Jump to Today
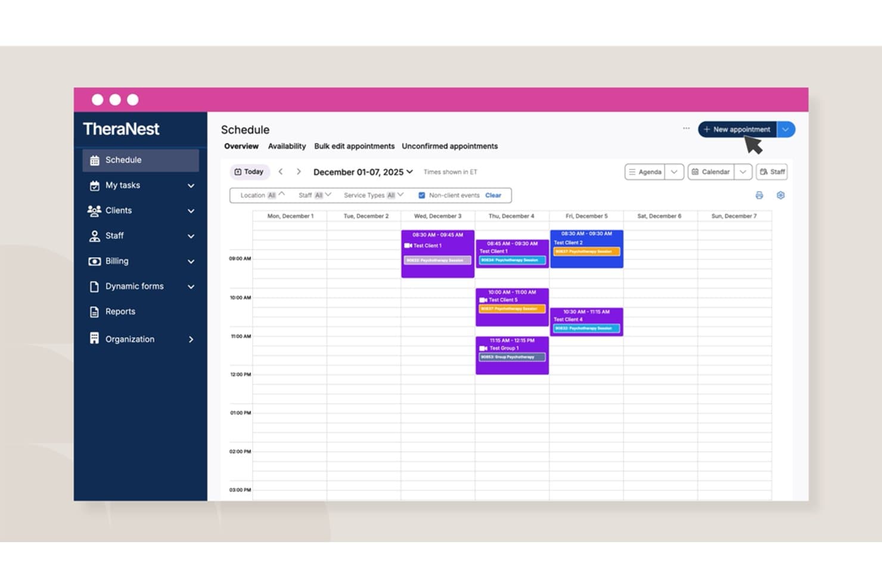882x588 pixels. (x=250, y=172)
